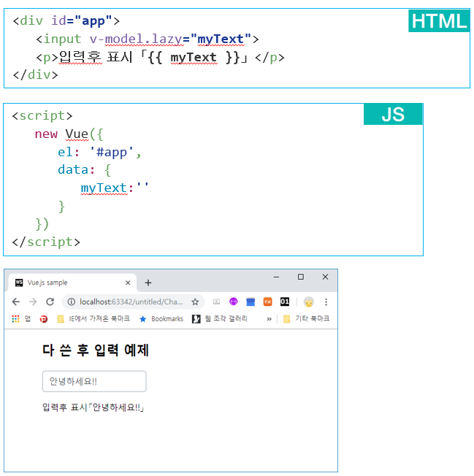Close the browser window
The image size is (474, 476).
(x=325, y=277)
